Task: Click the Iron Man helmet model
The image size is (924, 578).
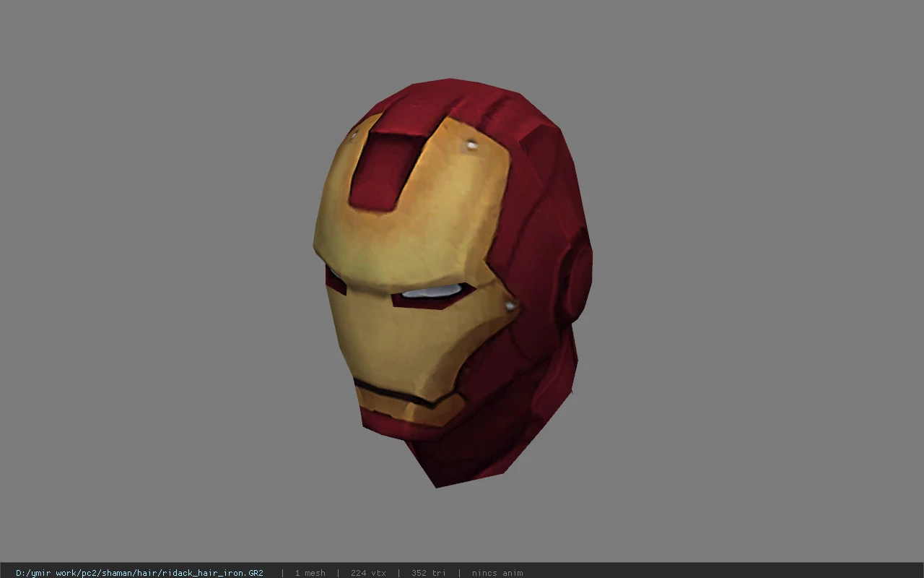Action: click(453, 282)
